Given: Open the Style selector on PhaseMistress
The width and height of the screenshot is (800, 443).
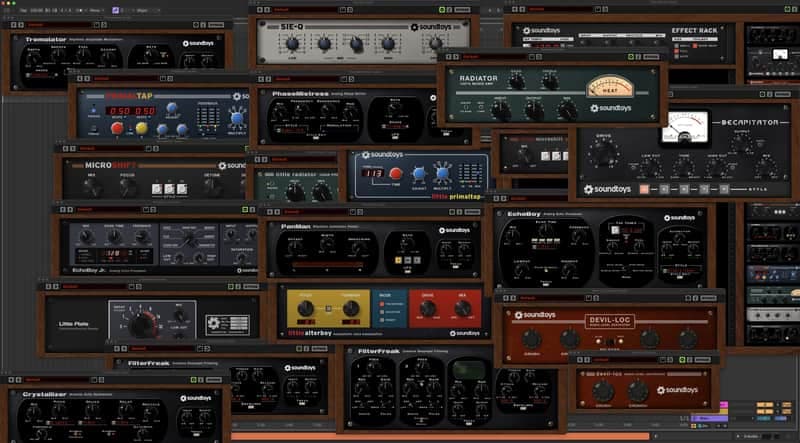Looking at the screenshot, I should pos(293,130).
